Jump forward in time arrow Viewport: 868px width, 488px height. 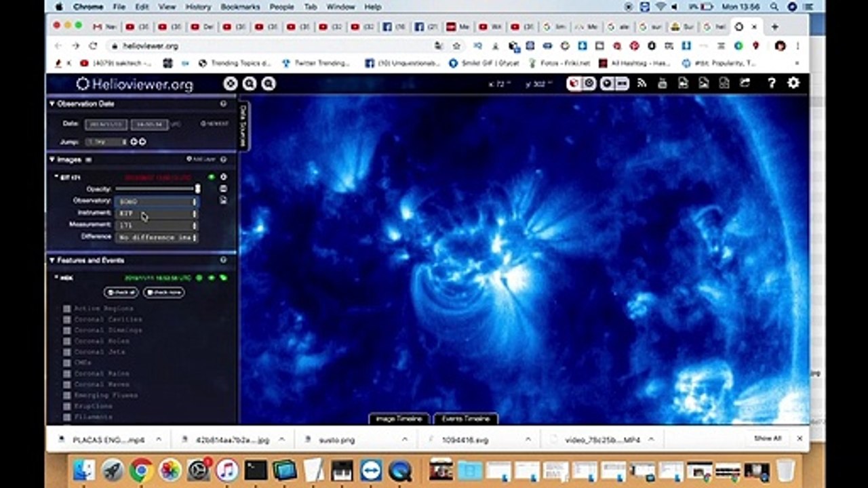click(142, 142)
